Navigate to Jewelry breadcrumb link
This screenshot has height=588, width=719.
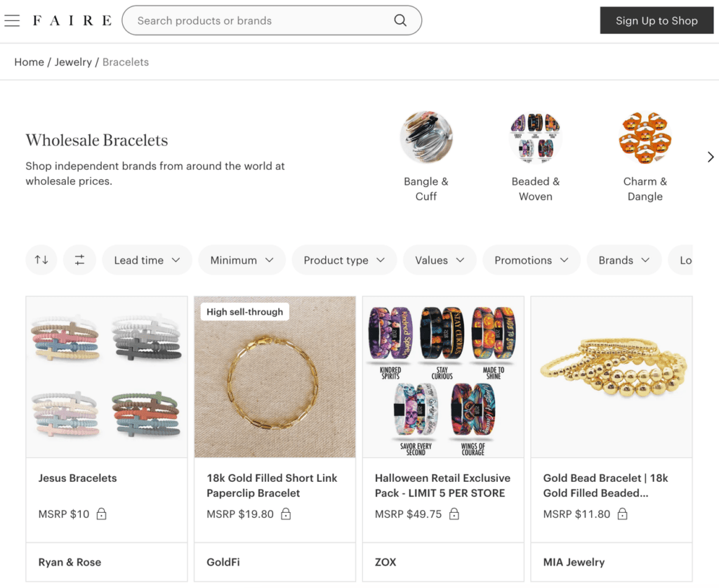(73, 62)
